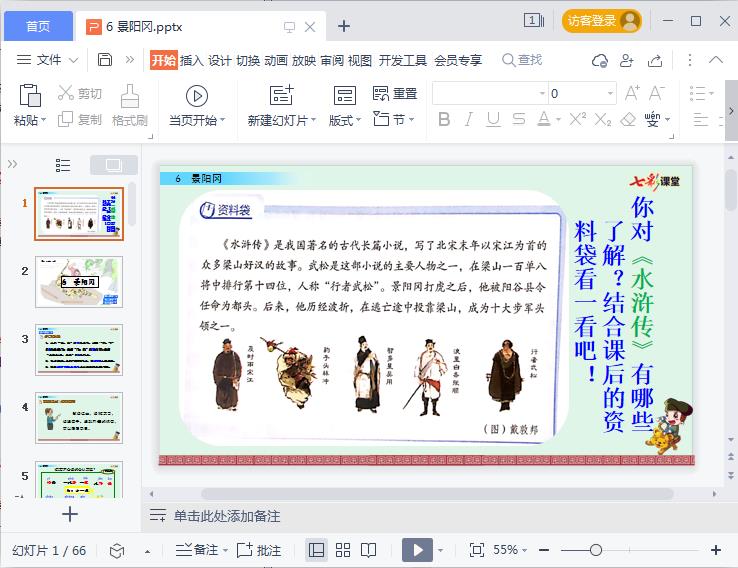
Task: Click the bullet list icon in ribbon
Action: 698,93
